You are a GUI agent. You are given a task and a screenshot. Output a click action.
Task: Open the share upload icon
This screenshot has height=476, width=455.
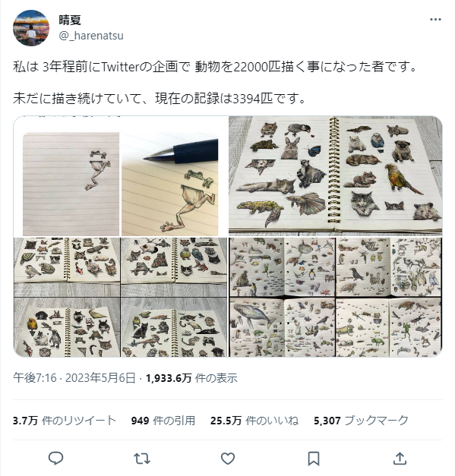pos(400,459)
